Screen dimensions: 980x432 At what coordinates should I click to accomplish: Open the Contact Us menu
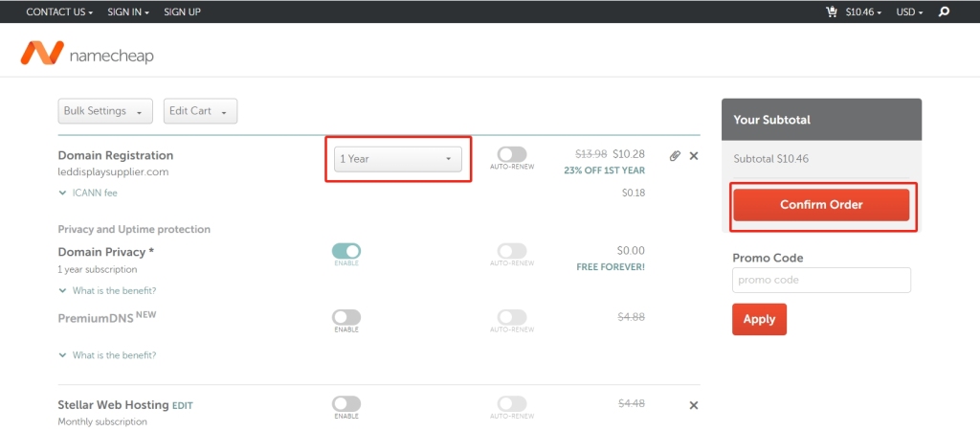click(59, 11)
